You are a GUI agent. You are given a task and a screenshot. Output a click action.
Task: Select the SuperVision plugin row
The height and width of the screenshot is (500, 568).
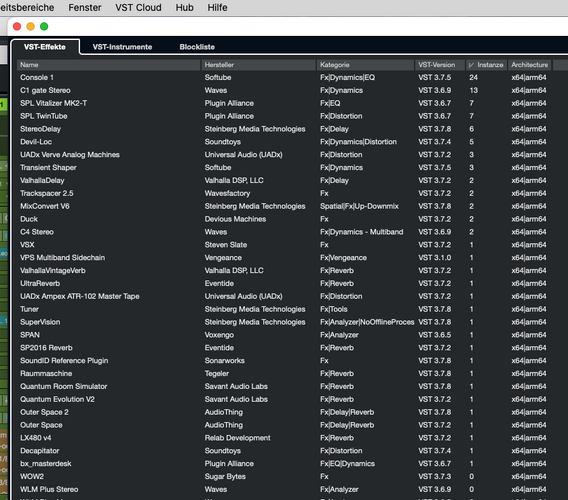click(284, 322)
